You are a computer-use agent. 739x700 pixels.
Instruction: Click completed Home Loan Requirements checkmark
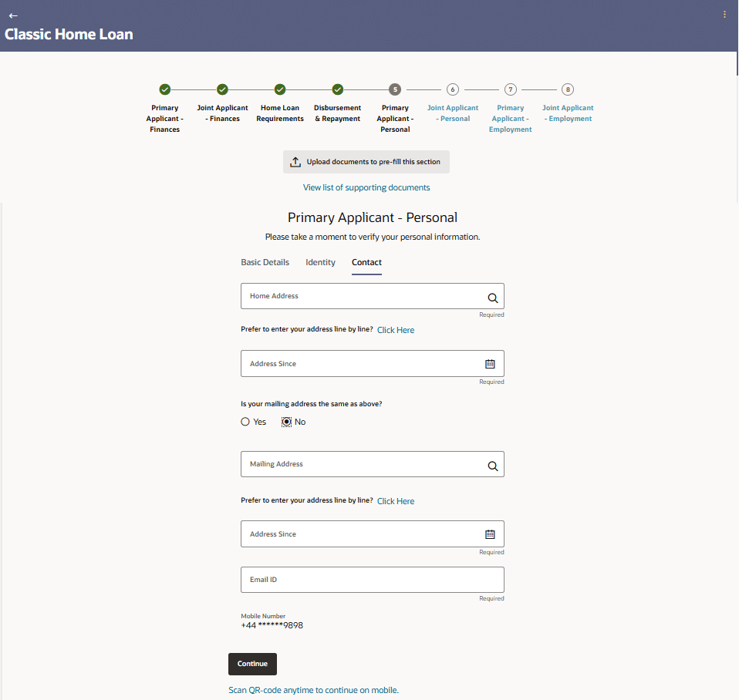[x=280, y=89]
